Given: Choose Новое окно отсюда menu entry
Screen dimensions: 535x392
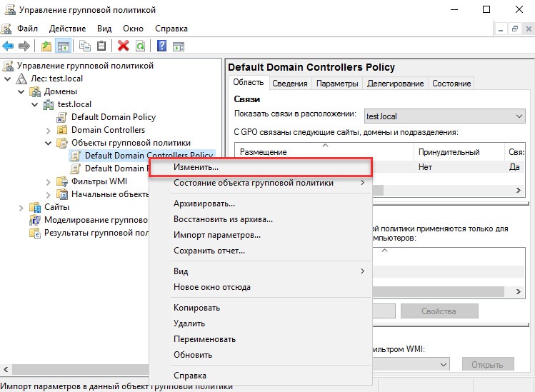Looking at the screenshot, I should click(x=261, y=287).
